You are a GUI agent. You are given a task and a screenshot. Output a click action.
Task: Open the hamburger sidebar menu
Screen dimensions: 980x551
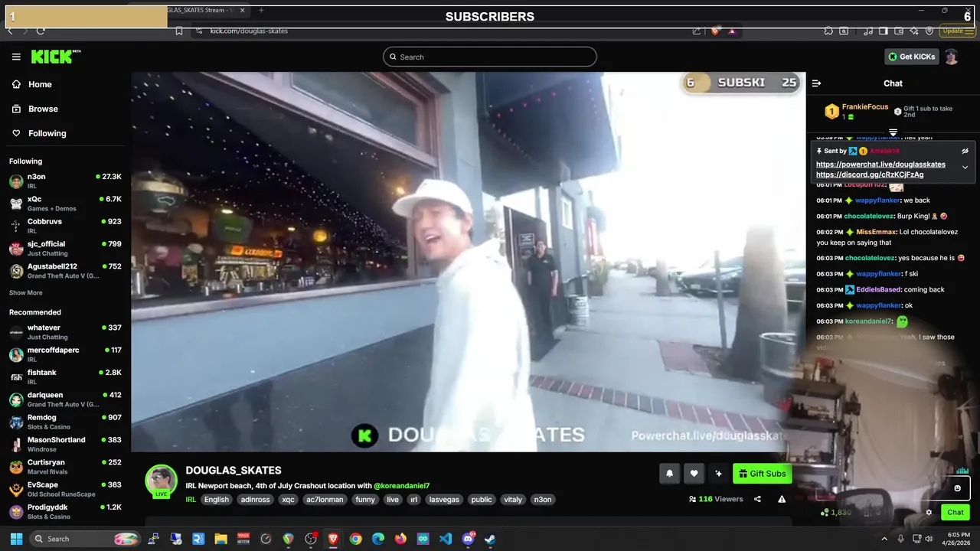tap(16, 57)
